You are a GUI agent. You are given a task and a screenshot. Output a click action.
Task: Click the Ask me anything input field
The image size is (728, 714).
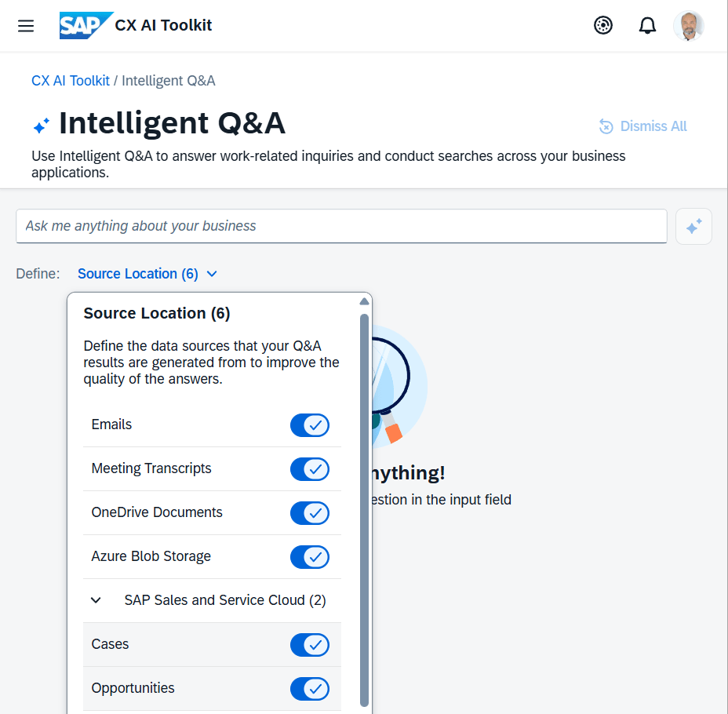341,226
